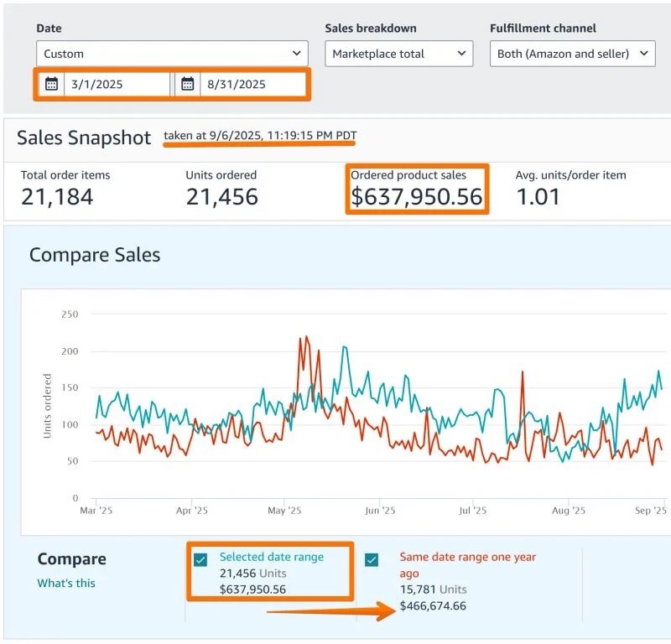Change Marketplace total sales breakdown
Image resolution: width=671 pixels, height=644 pixels.
click(x=398, y=54)
